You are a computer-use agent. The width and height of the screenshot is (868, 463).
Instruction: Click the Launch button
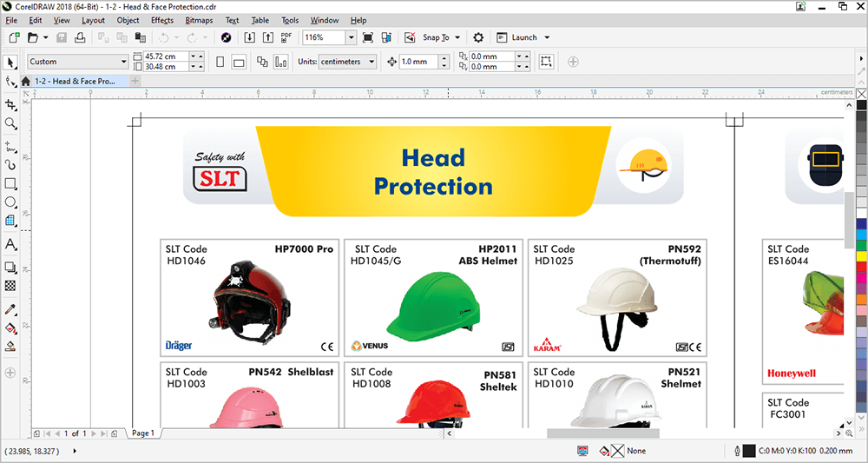[x=518, y=37]
